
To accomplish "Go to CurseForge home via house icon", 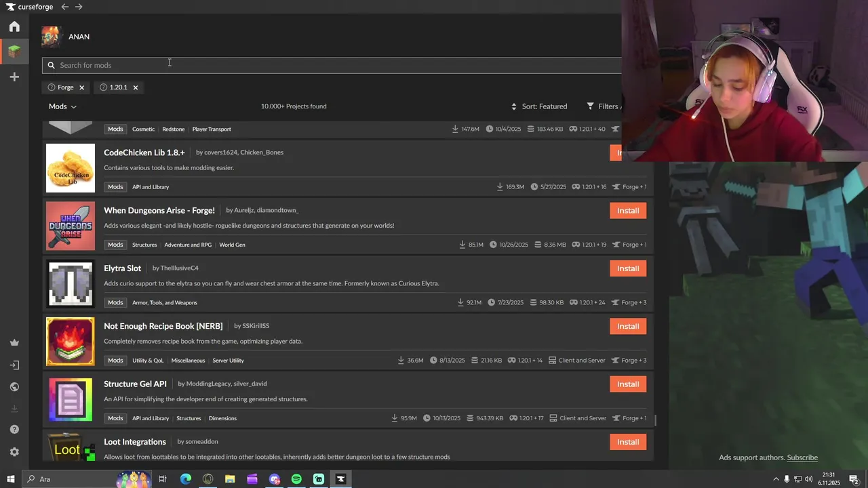I will point(14,26).
